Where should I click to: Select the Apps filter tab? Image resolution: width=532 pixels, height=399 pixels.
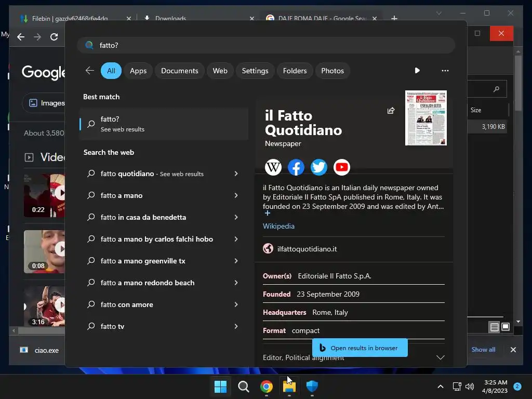click(138, 71)
